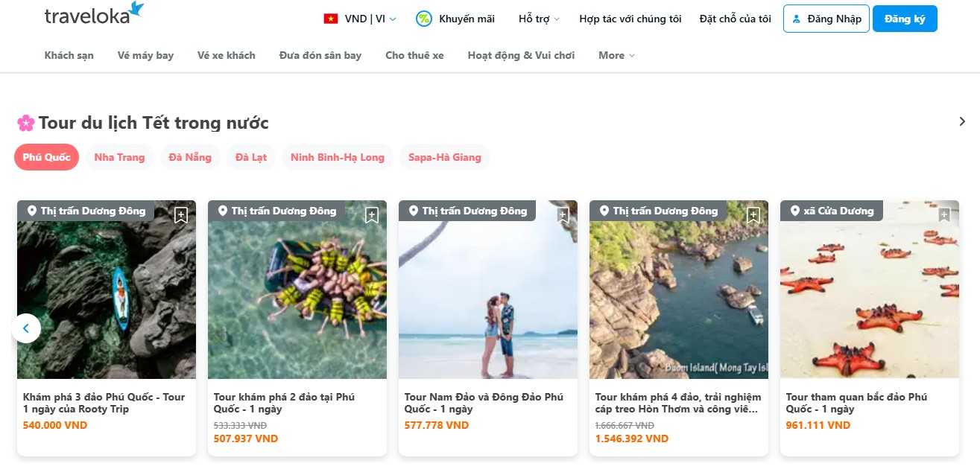Open the red starfish beach tour thumbnail
Image resolution: width=980 pixels, height=472 pixels.
870,290
